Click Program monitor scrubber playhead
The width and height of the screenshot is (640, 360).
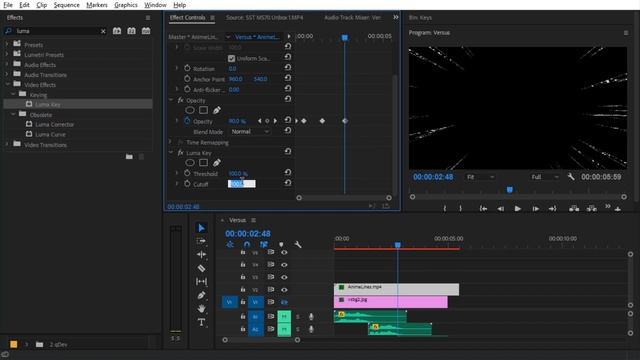509,190
